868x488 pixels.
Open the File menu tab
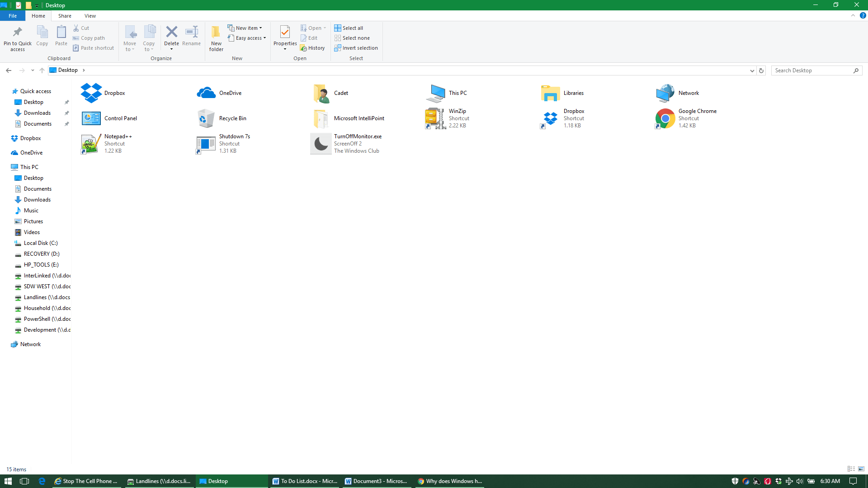pos(13,16)
